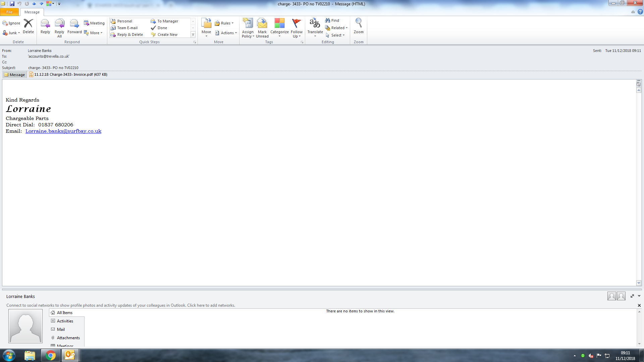This screenshot has width=644, height=362.
Task: Select the Message attachment tab
Action: 15,75
